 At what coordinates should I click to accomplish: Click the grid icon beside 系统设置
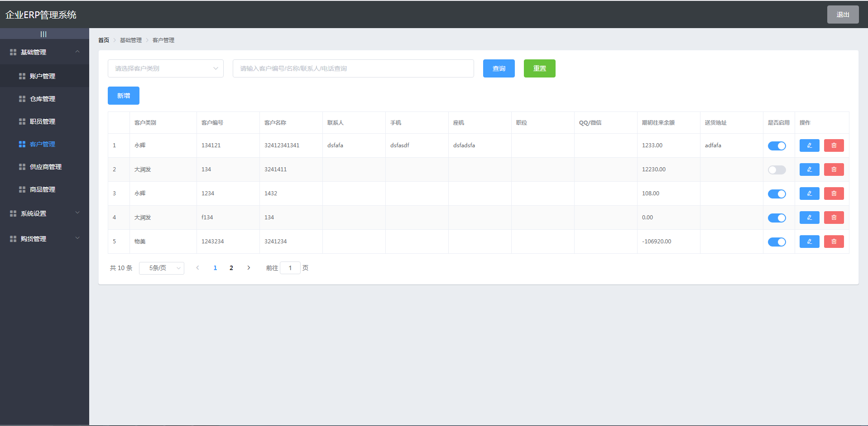click(13, 213)
